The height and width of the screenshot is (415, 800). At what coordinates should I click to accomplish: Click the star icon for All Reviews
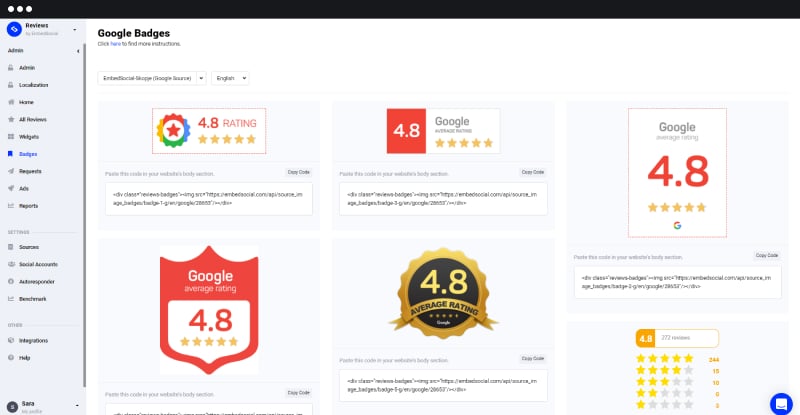pyautogui.click(x=11, y=119)
